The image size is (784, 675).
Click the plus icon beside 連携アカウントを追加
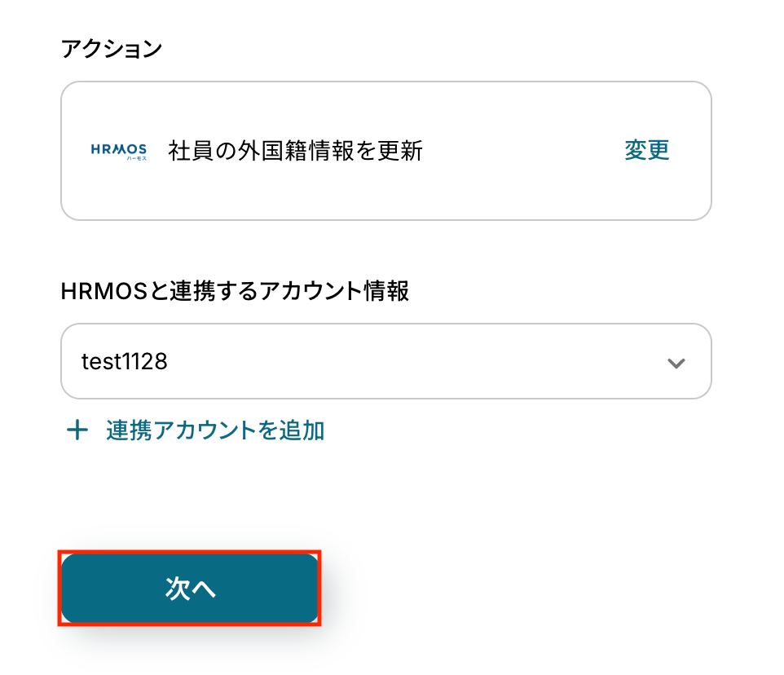click(x=77, y=430)
